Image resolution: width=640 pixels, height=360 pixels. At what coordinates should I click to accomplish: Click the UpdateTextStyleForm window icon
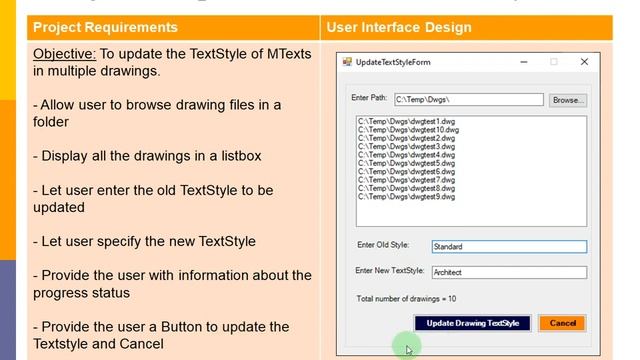347,62
